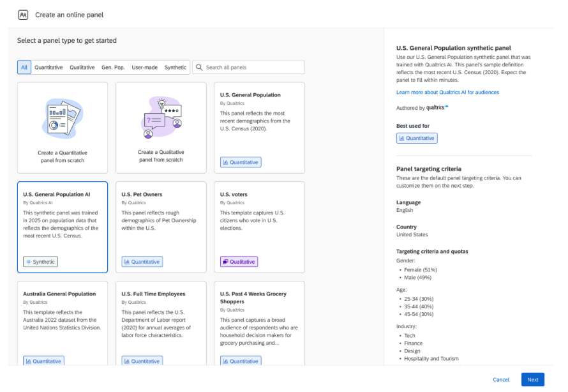Click the Cancel button
The height and width of the screenshot is (392, 568).
501,379
